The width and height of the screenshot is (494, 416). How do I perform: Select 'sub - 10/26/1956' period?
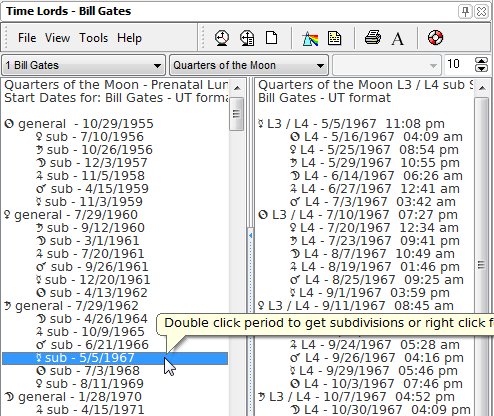(94, 150)
